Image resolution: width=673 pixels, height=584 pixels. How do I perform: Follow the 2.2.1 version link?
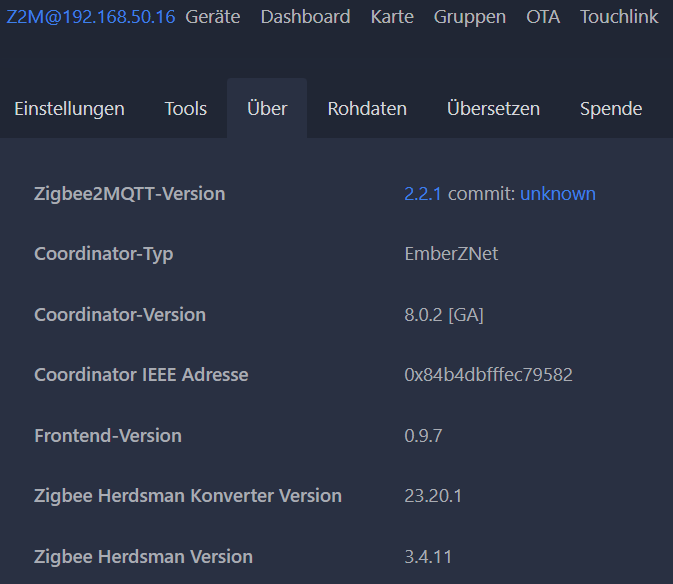pos(423,194)
